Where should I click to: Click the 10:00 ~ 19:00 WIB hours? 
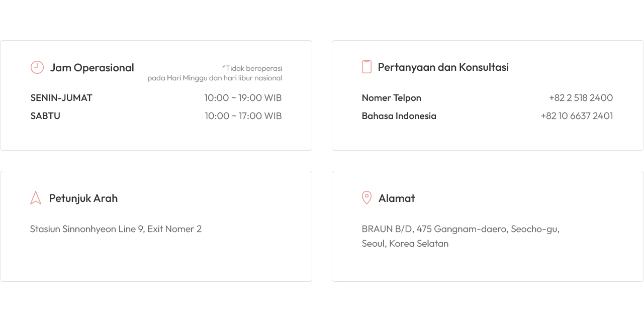[x=243, y=98]
